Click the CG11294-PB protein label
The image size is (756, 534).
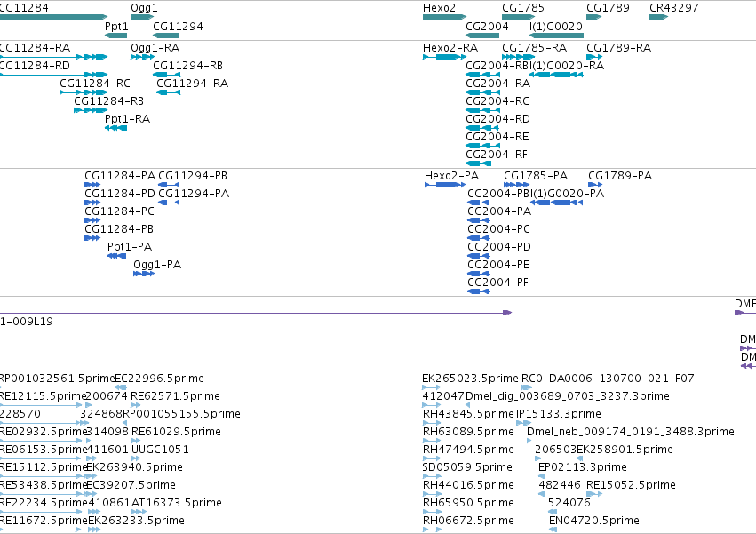[193, 176]
